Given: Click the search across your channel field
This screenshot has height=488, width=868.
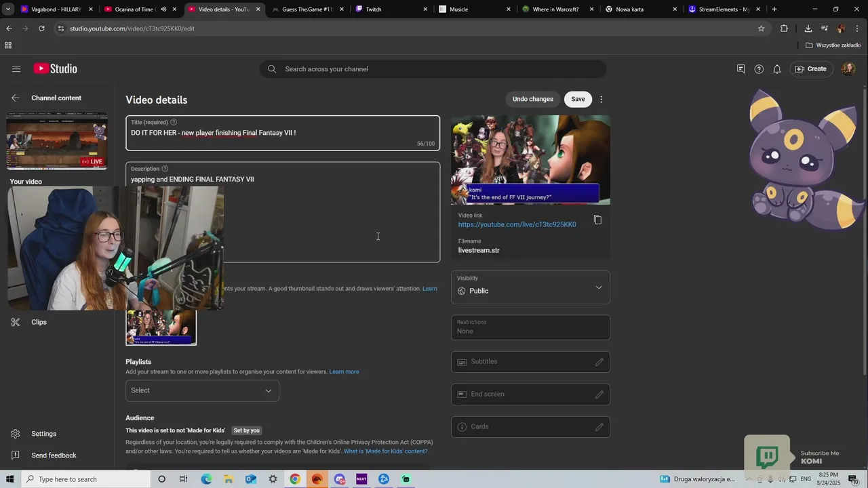Looking at the screenshot, I should (x=433, y=69).
